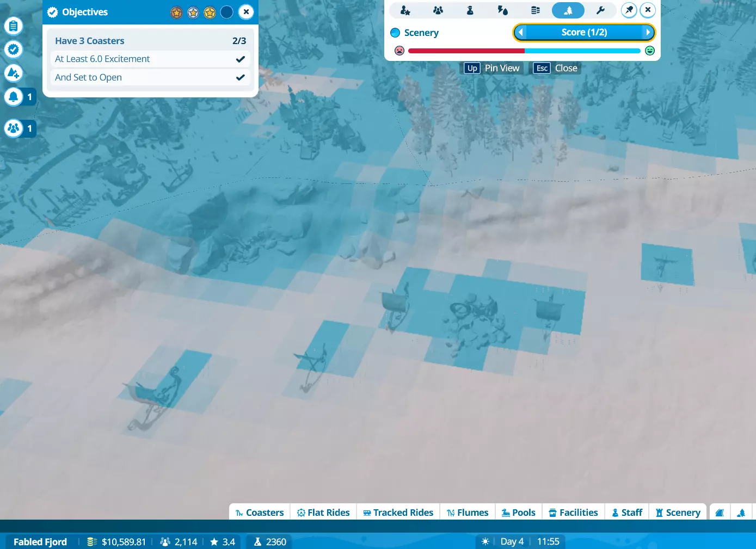Open the Scenery build tab
Screen dimensions: 756x549
click(x=678, y=513)
